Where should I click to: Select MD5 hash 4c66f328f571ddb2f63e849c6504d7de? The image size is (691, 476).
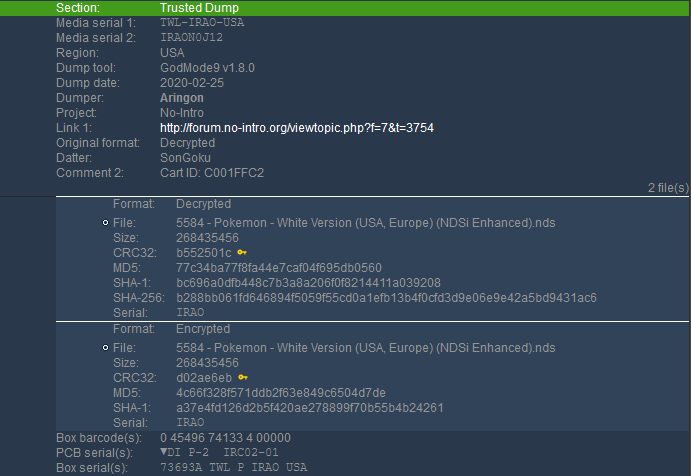coord(281,393)
